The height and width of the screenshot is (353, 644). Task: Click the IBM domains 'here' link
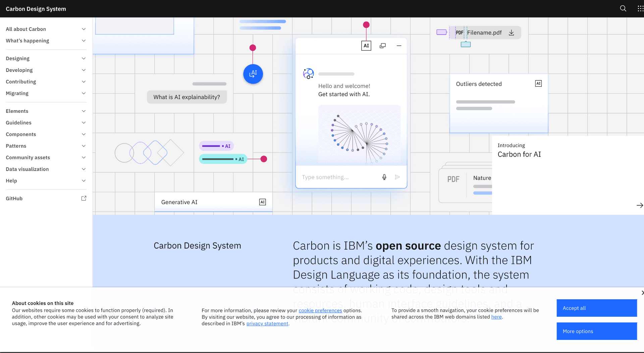click(496, 317)
